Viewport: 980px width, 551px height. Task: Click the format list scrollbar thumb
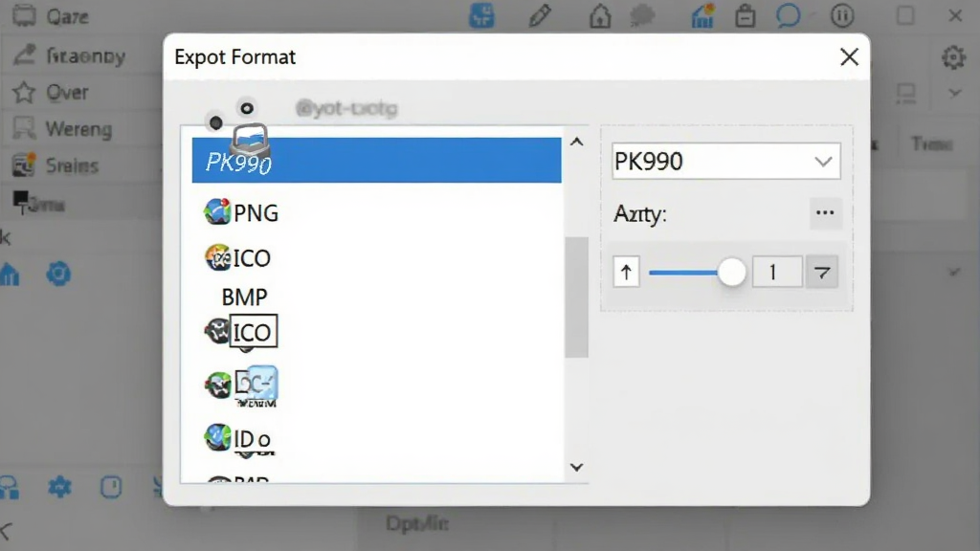tap(576, 297)
